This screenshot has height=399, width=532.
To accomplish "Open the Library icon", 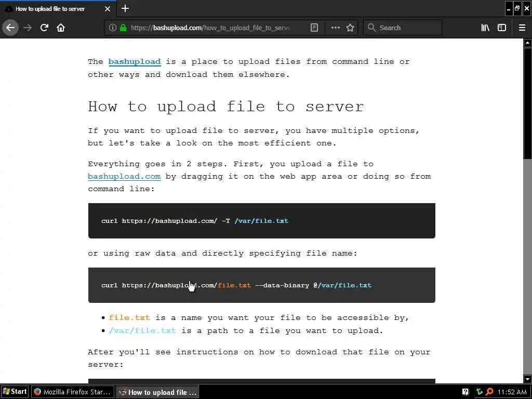I will [x=485, y=28].
